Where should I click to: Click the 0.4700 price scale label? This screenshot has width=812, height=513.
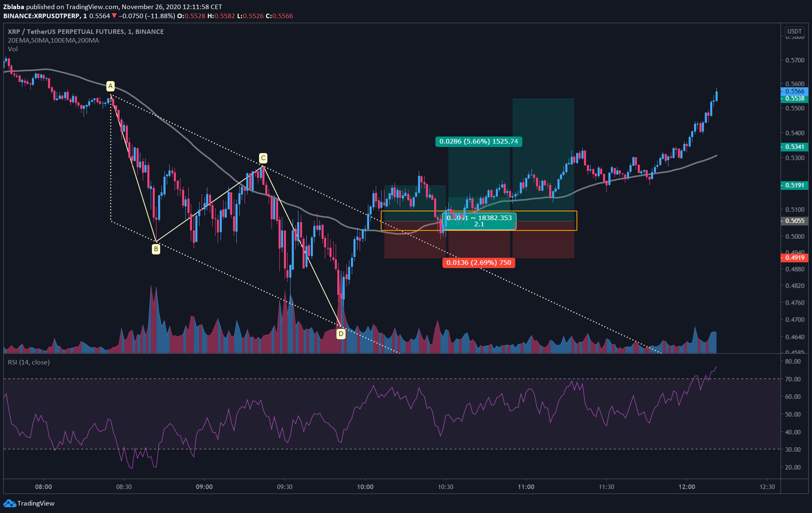pyautogui.click(x=795, y=320)
